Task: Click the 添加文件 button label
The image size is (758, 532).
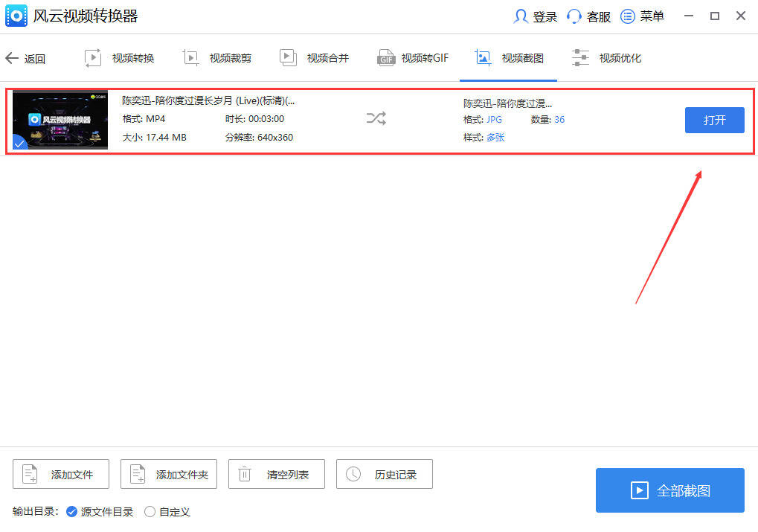Action: 72,475
